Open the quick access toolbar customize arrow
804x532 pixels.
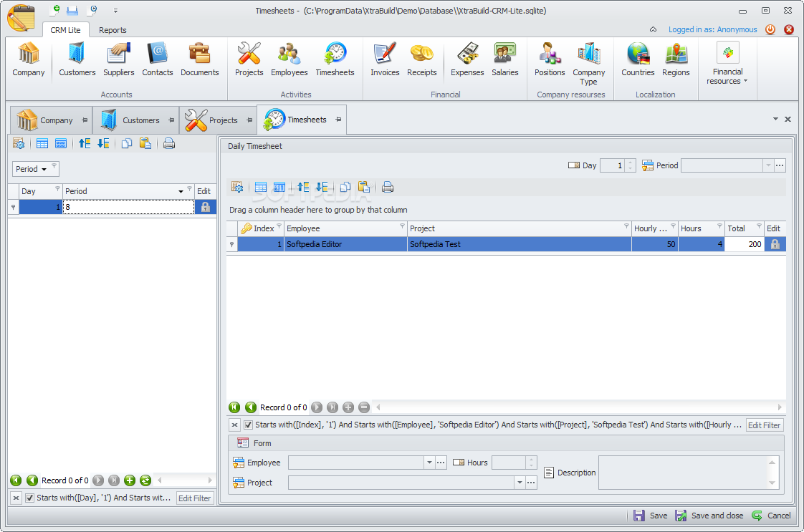[115, 10]
